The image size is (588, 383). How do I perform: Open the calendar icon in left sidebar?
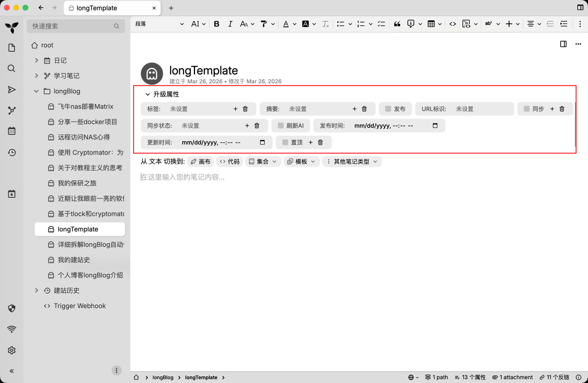[12, 131]
